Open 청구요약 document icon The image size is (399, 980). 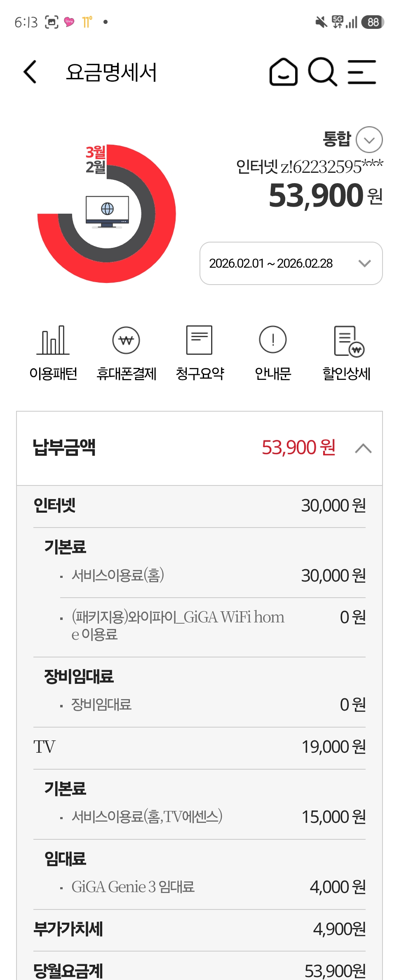[199, 340]
